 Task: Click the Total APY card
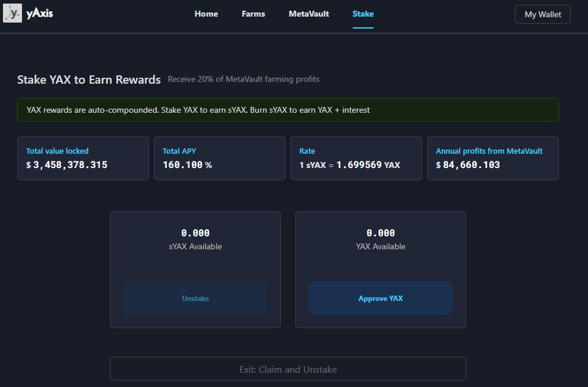220,158
